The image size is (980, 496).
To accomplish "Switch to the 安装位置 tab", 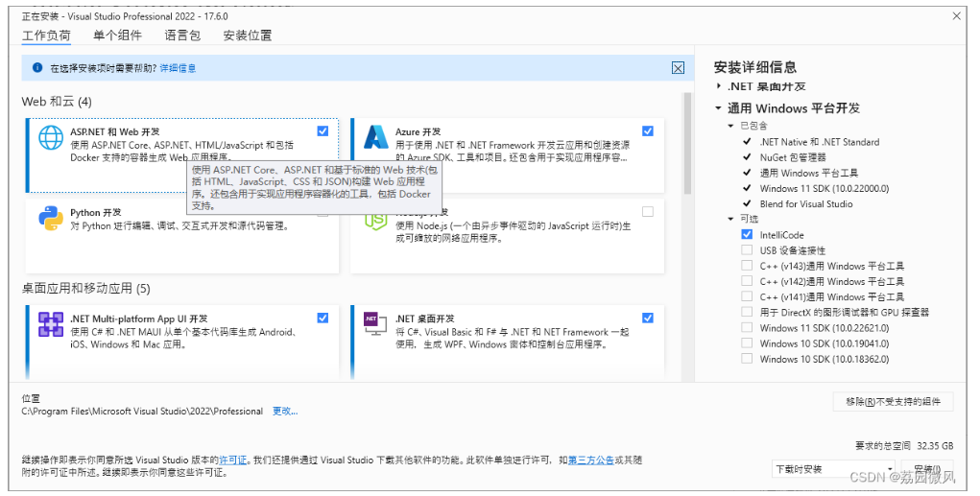I will 248,35.
